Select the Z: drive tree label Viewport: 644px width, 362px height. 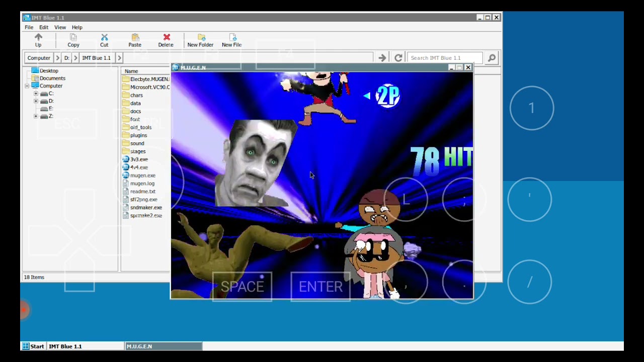point(51,116)
